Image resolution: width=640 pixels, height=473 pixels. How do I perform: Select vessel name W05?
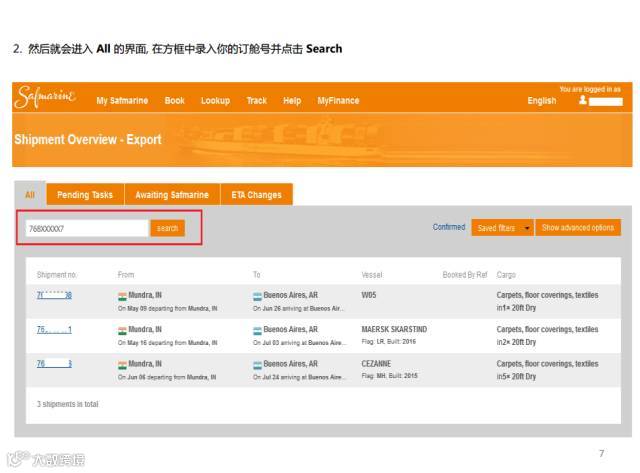[x=369, y=295]
